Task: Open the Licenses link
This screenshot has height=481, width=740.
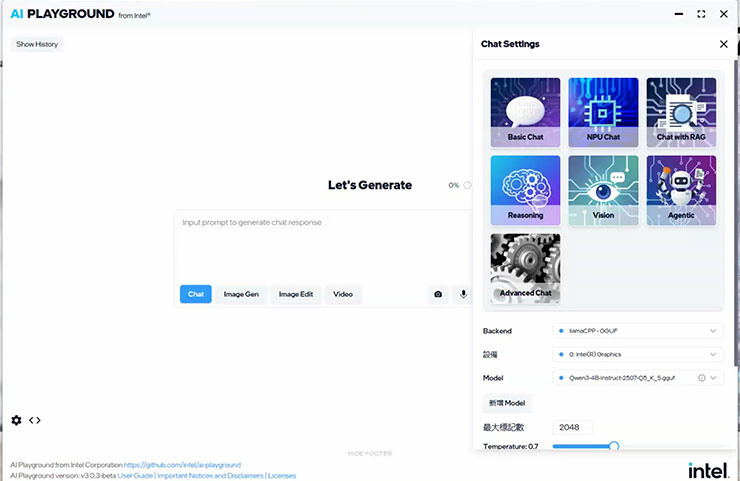Action: coord(282,475)
